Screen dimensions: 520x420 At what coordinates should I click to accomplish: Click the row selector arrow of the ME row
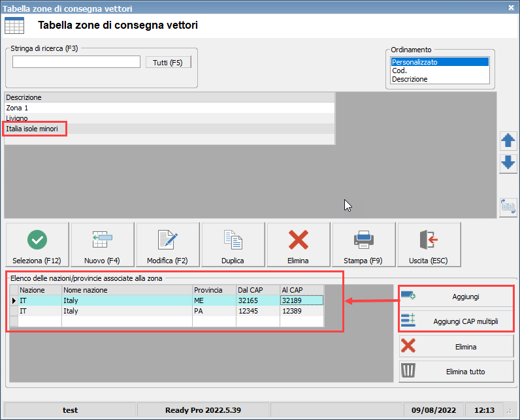(14, 300)
